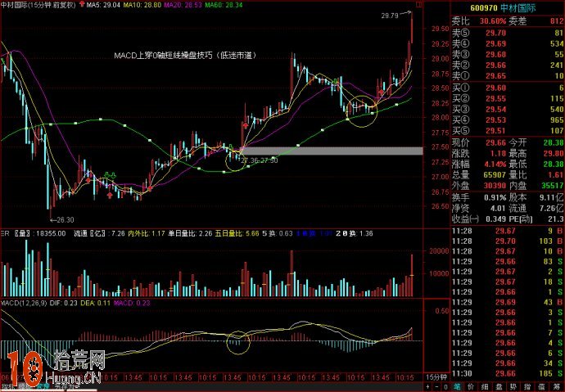
Task: Select the 买⑤ 29.51 order row
Action: coord(508,131)
